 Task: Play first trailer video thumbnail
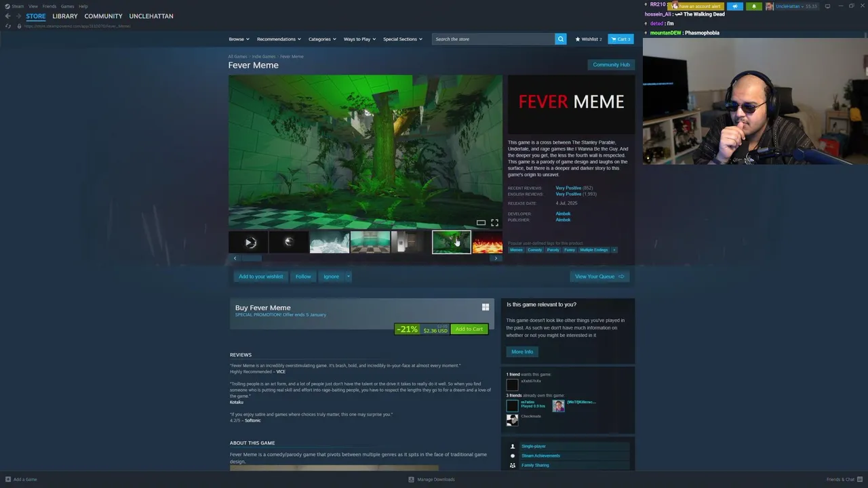pos(248,242)
